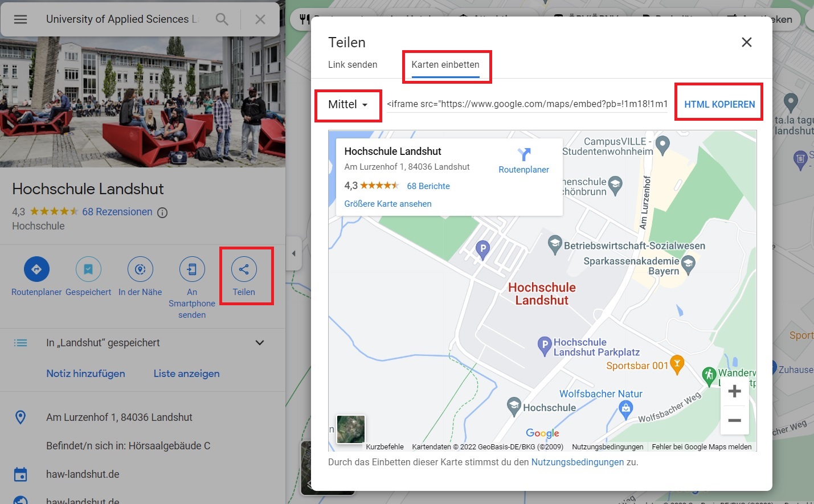The image size is (814, 504).
Task: Open the 68 Rezensionen link
Action: pyautogui.click(x=117, y=212)
